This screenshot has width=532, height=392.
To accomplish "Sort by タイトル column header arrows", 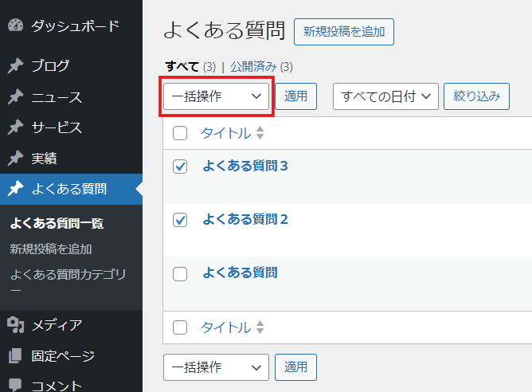I will tap(260, 133).
